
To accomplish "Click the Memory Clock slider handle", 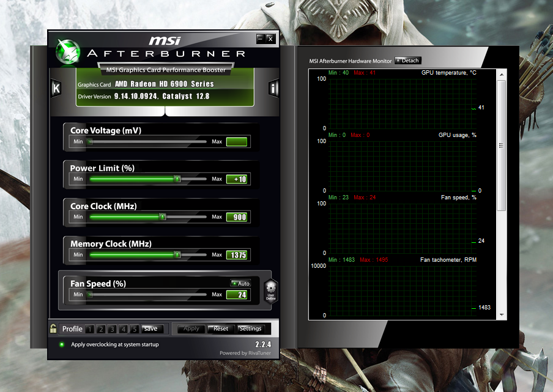I will pyautogui.click(x=177, y=254).
